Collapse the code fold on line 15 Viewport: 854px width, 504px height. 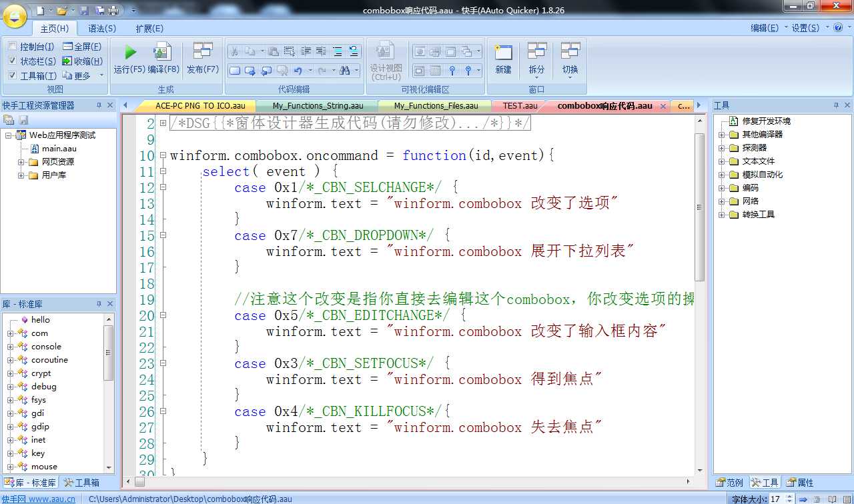coord(163,235)
